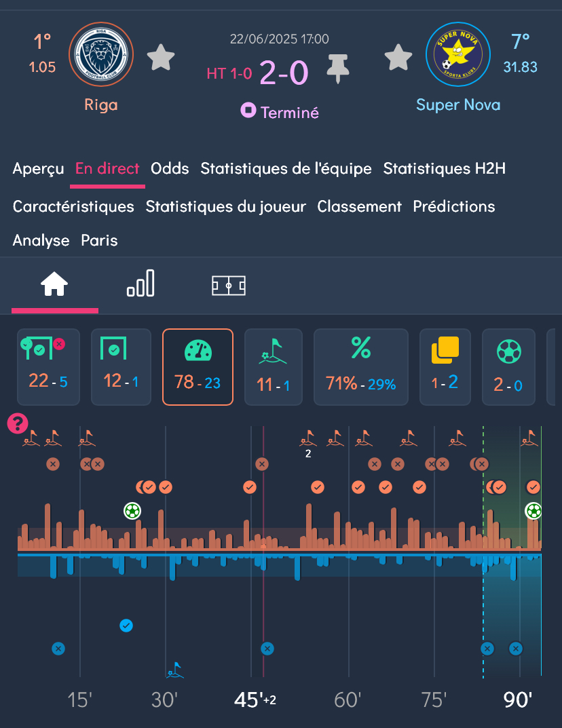Favorite Riga with the star icon
This screenshot has width=562, height=728.
[x=161, y=58]
